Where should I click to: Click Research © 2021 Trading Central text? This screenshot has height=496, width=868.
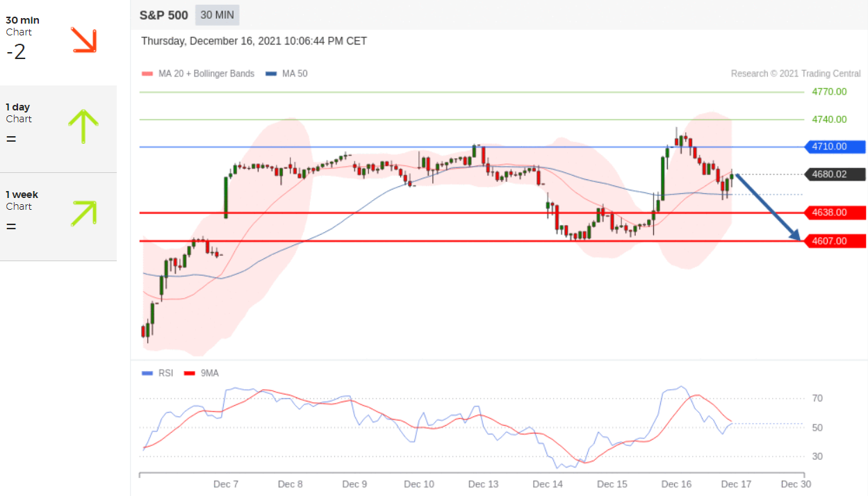pyautogui.click(x=796, y=74)
